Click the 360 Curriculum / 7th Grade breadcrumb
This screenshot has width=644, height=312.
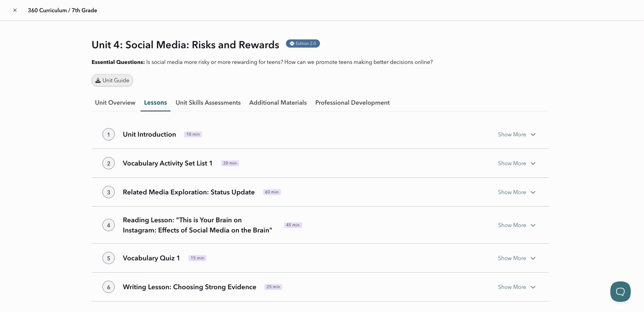(x=62, y=10)
